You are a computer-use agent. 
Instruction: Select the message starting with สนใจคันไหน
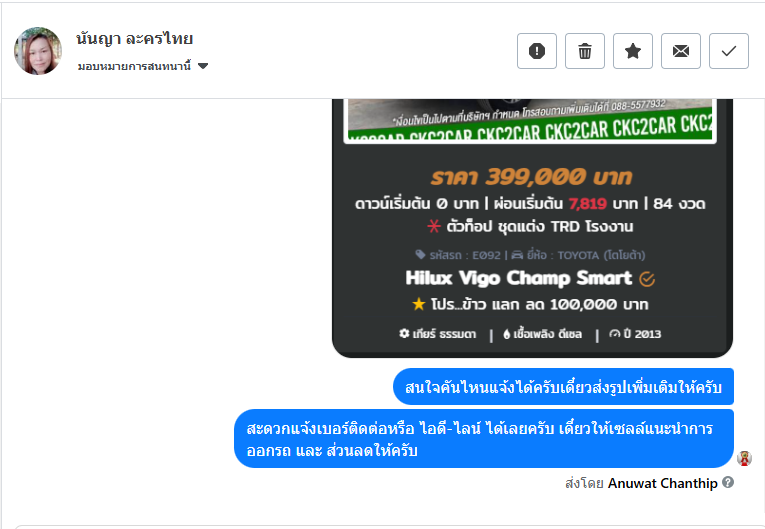[x=563, y=387]
